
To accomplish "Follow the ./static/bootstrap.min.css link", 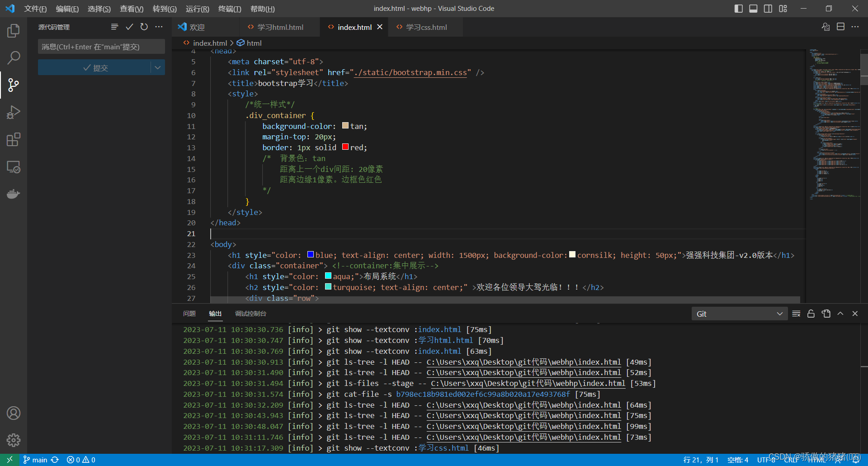I will coord(410,72).
